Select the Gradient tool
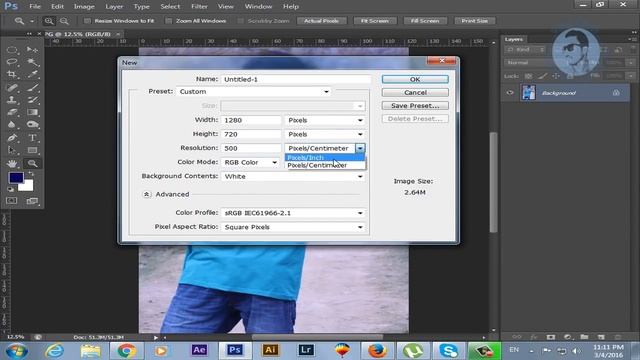 pos(32,112)
